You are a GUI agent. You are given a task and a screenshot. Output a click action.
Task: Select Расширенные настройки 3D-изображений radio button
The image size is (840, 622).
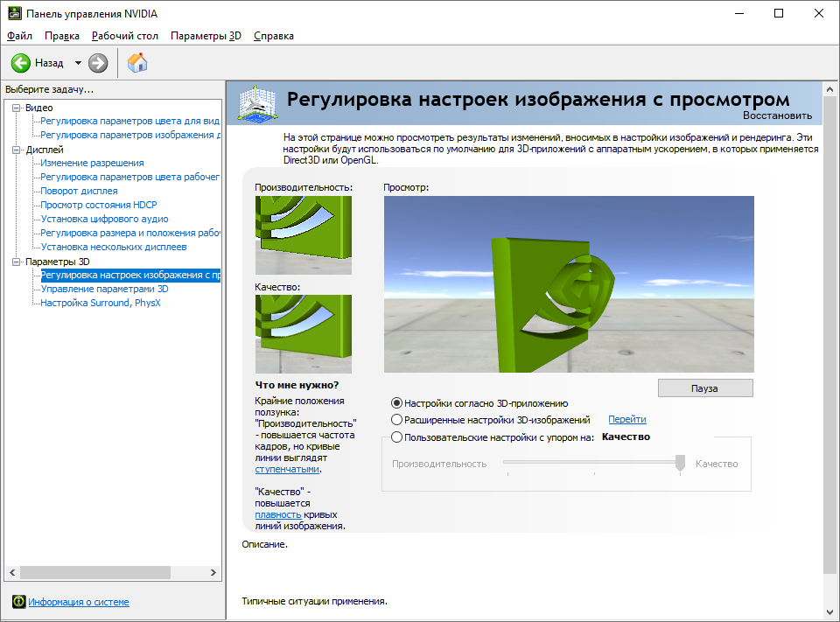(x=396, y=420)
